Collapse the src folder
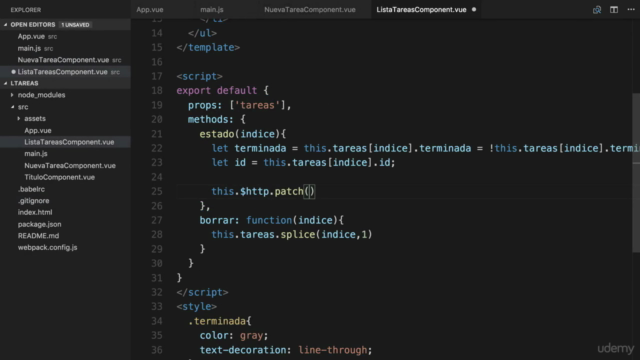Image resolution: width=640 pixels, height=360 pixels. pyautogui.click(x=23, y=107)
